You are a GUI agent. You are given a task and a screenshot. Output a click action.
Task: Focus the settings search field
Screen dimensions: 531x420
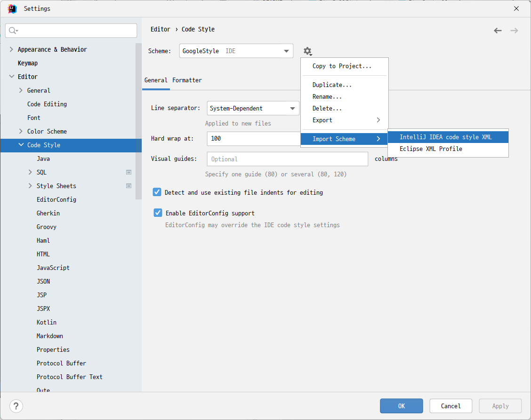[x=71, y=31]
